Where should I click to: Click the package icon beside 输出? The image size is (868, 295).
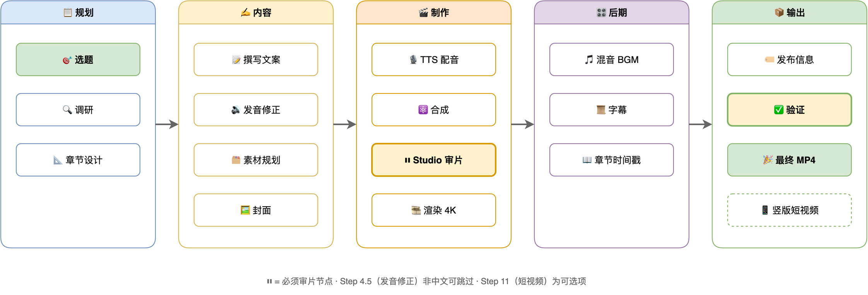click(x=779, y=12)
